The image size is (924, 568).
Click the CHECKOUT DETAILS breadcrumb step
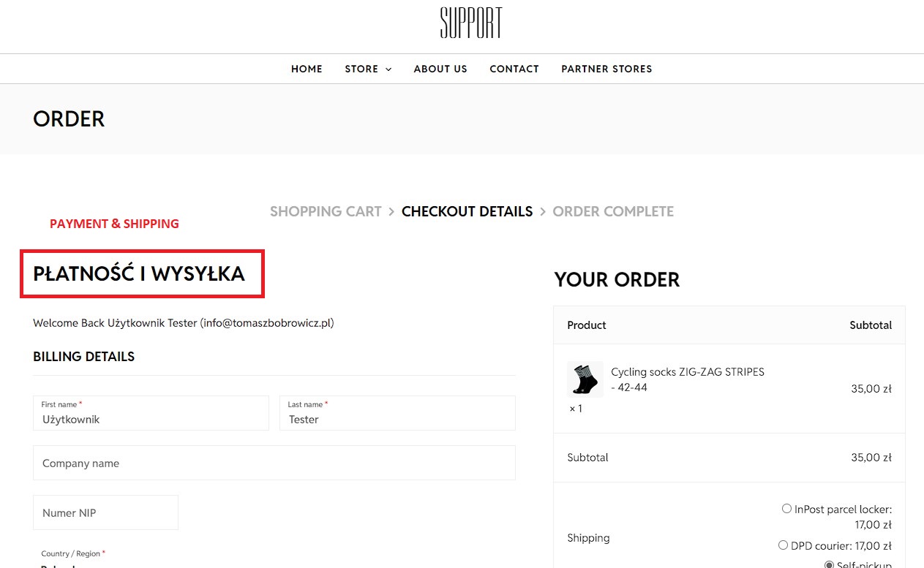pos(467,211)
